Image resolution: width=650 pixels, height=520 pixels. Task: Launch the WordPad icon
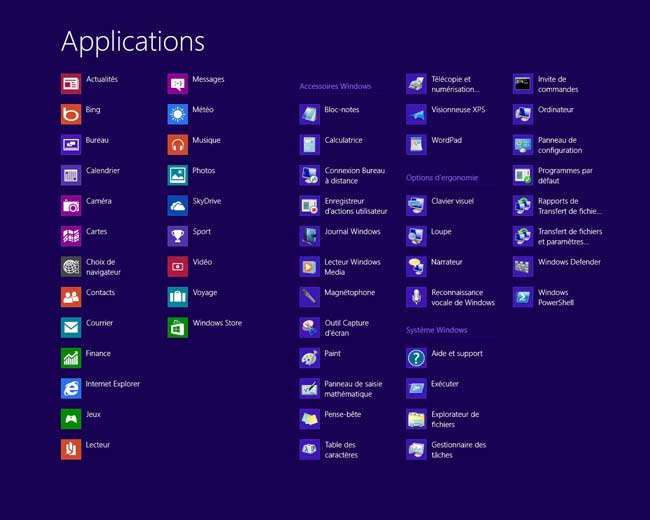[416, 145]
